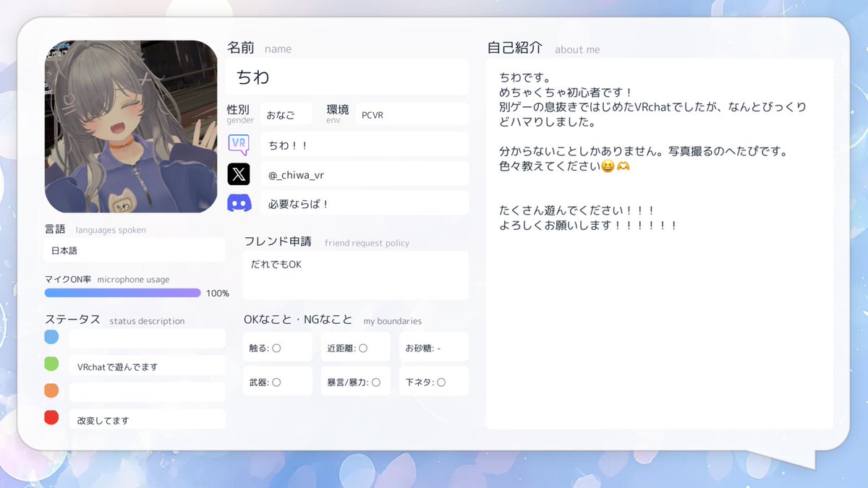Click the フレンド申請 heading
The image size is (868, 488).
(x=278, y=241)
